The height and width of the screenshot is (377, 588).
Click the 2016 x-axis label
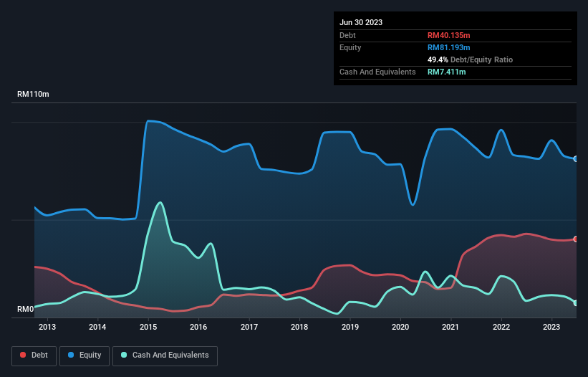tap(198, 327)
